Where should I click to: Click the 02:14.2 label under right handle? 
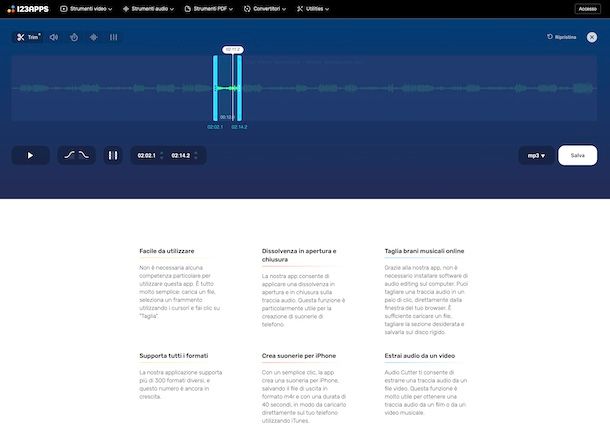pos(239,127)
